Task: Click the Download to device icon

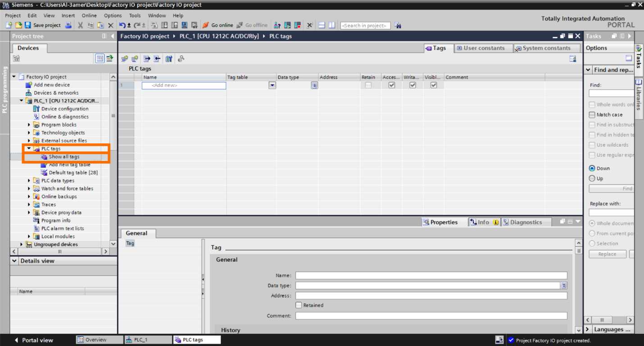Action: (x=164, y=25)
